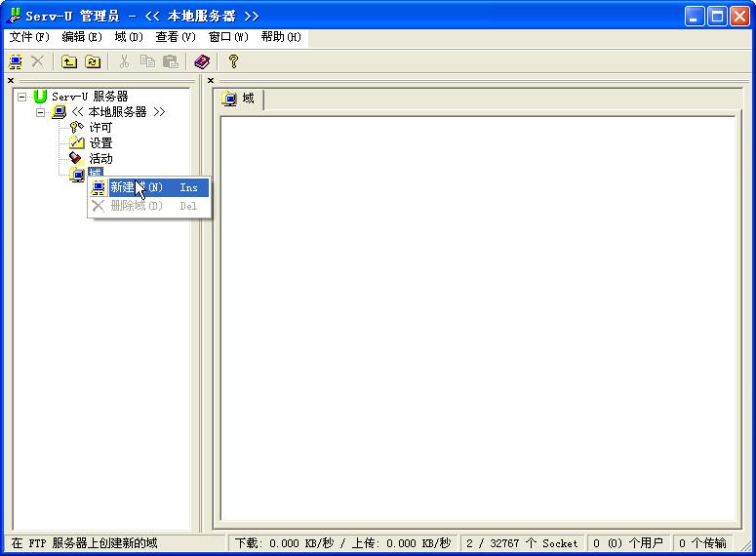Screen dimensions: 756x556
Task: Click the copy toolbar icon
Action: (x=147, y=61)
